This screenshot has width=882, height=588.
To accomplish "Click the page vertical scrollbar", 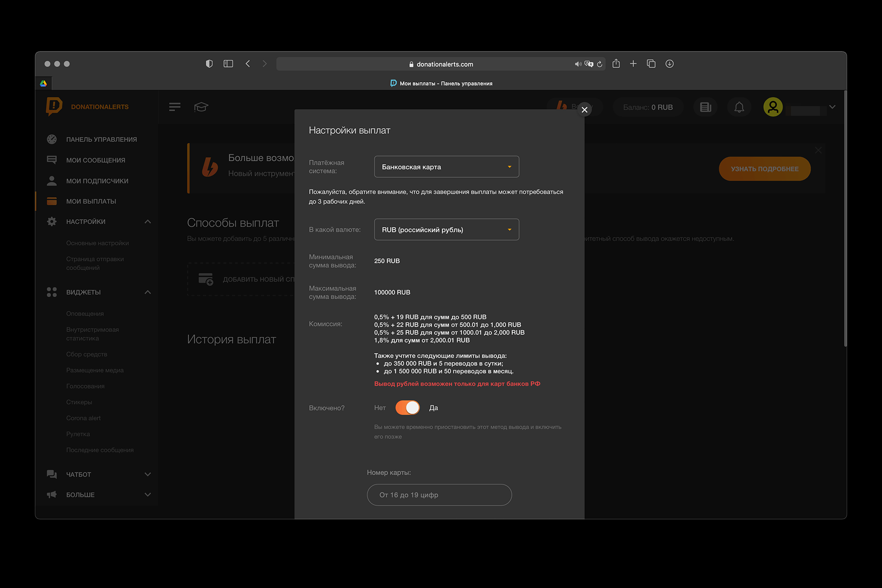I will (845, 219).
